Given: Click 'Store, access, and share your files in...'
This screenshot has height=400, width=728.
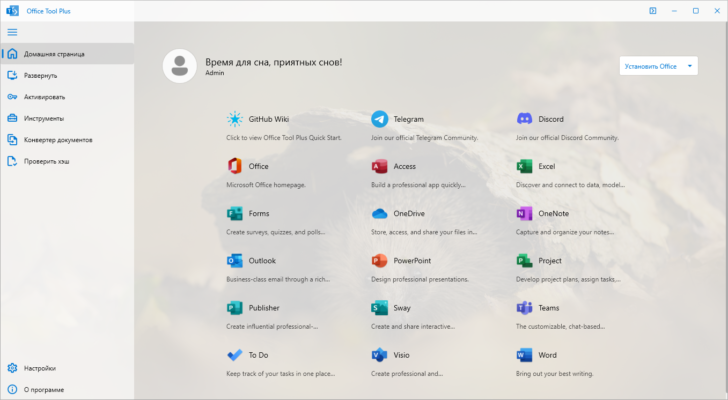Looking at the screenshot, I should (x=424, y=232).
